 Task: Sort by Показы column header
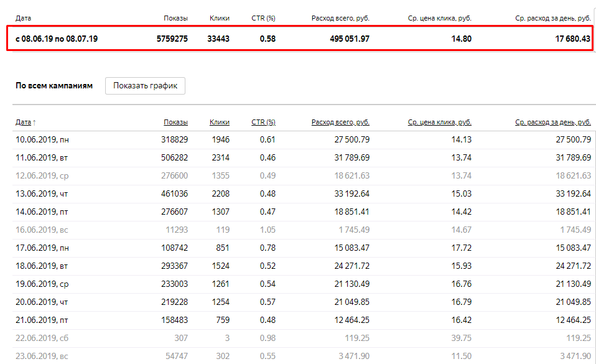(x=175, y=122)
